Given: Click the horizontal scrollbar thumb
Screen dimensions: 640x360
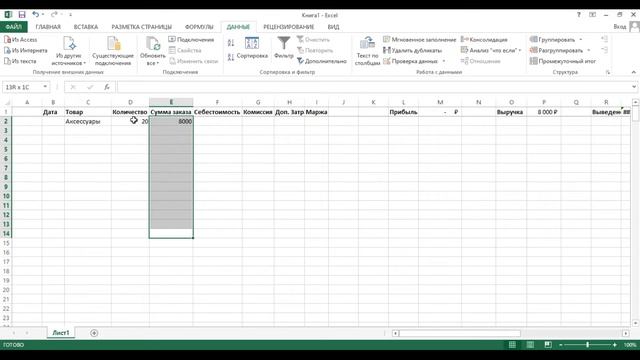Looking at the screenshot, I should pyautogui.click(x=460, y=333).
